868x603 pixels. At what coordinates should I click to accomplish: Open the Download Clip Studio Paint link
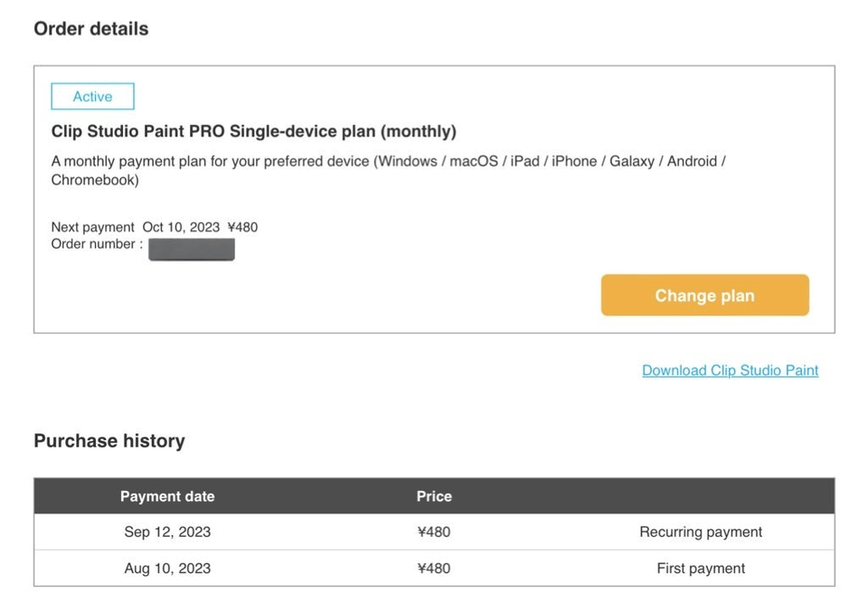click(x=730, y=370)
